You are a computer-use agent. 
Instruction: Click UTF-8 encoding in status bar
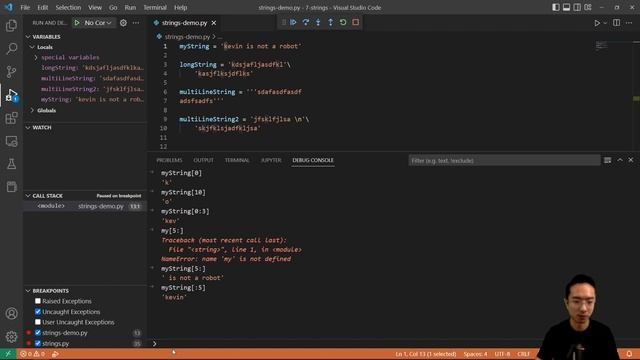point(502,354)
